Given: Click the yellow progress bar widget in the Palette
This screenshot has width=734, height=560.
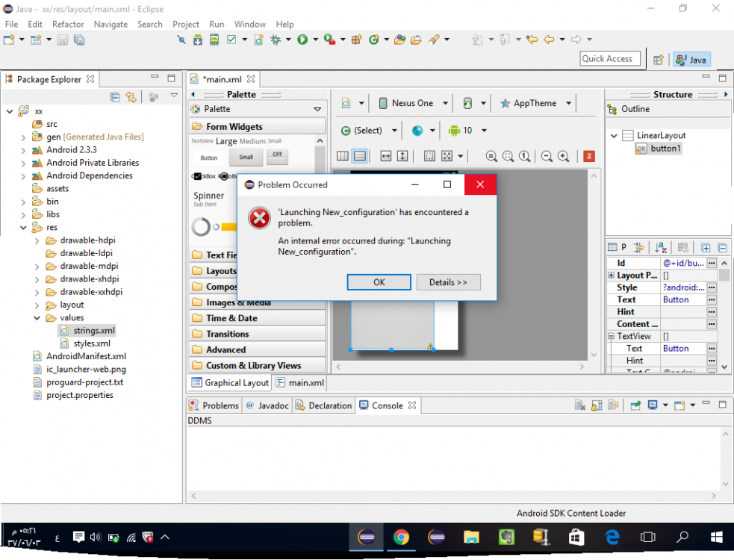Looking at the screenshot, I should click(x=229, y=227).
